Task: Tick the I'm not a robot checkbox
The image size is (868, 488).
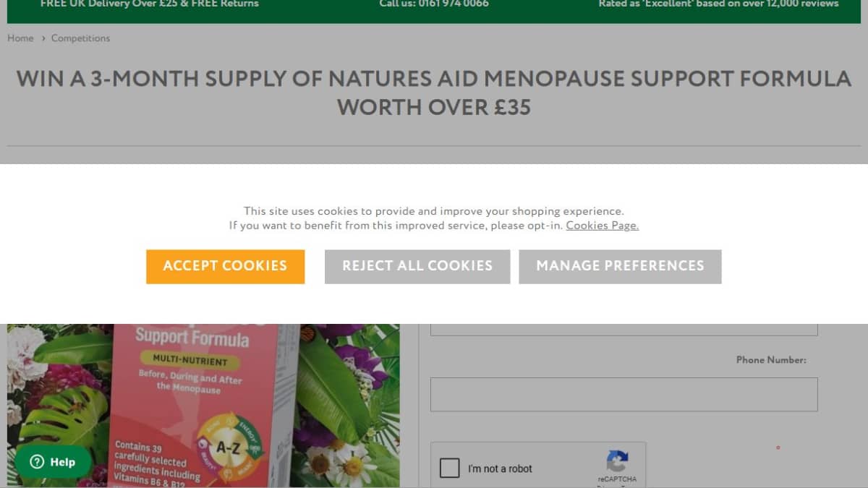Action: (x=450, y=468)
